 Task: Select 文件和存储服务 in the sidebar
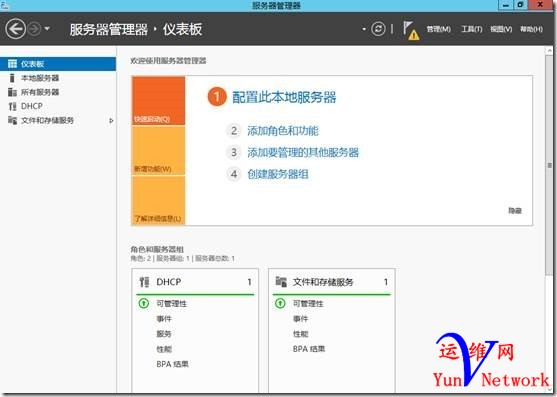tap(58, 120)
